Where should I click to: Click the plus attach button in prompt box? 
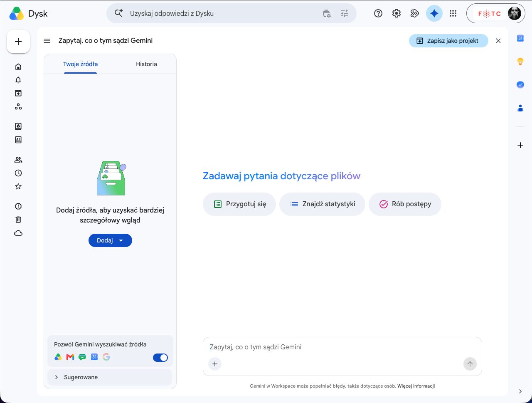pyautogui.click(x=215, y=364)
